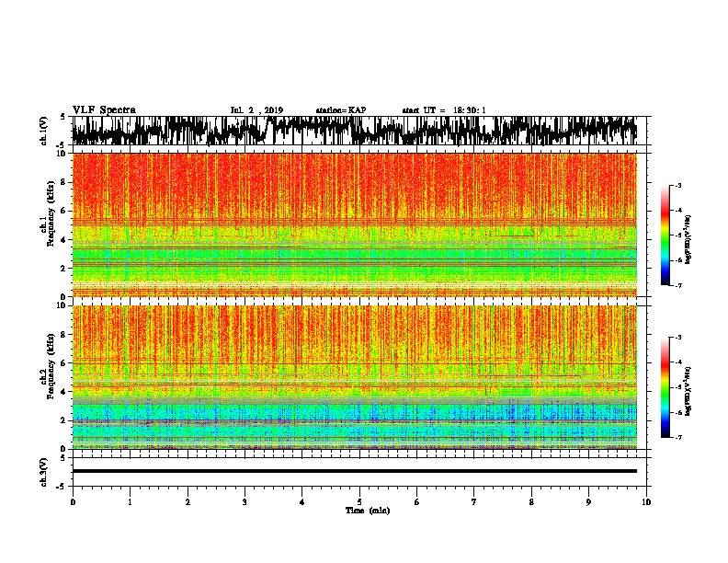The width and height of the screenshot is (728, 563).
Task: Click the ch.1(V) waveform axis label
Action: [x=44, y=131]
